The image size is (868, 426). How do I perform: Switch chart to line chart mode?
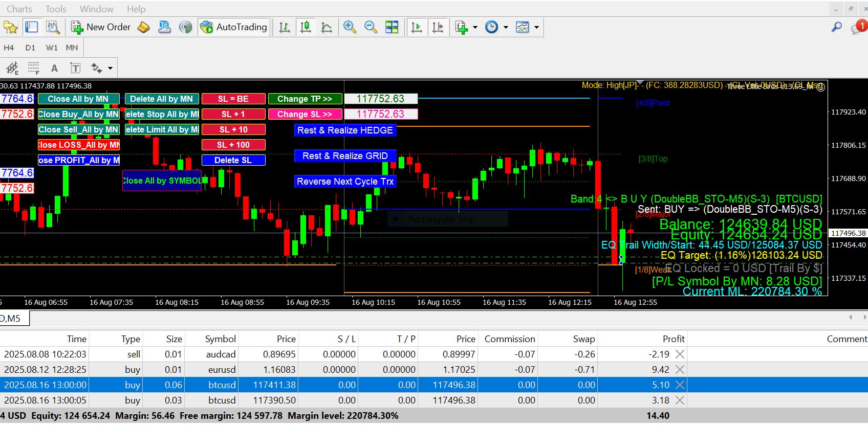(x=327, y=27)
